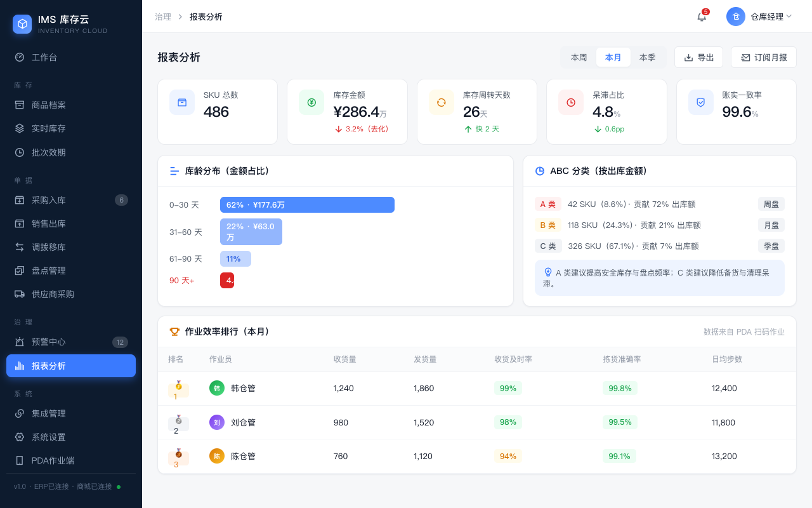Viewport: 812px width, 508px height.
Task: Click the 集成管理 link icon
Action: click(20, 413)
